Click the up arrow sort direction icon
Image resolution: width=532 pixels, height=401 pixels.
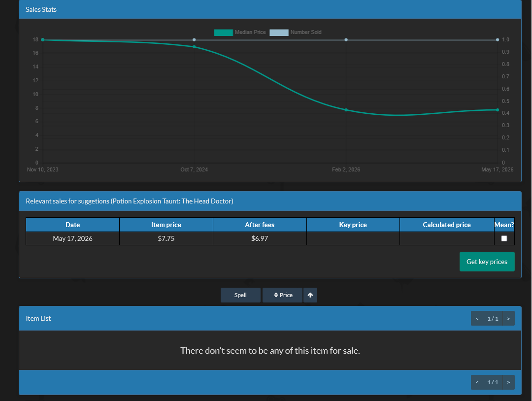[x=310, y=295]
